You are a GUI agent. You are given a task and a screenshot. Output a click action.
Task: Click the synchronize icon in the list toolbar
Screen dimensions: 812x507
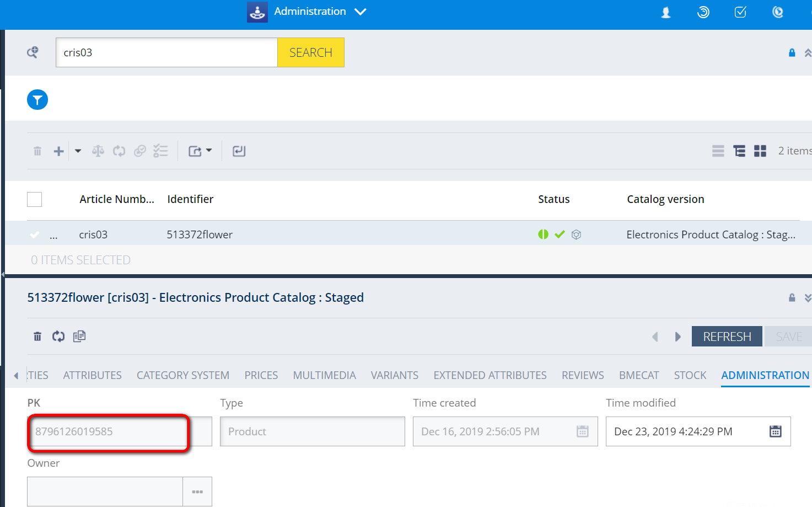pos(119,151)
